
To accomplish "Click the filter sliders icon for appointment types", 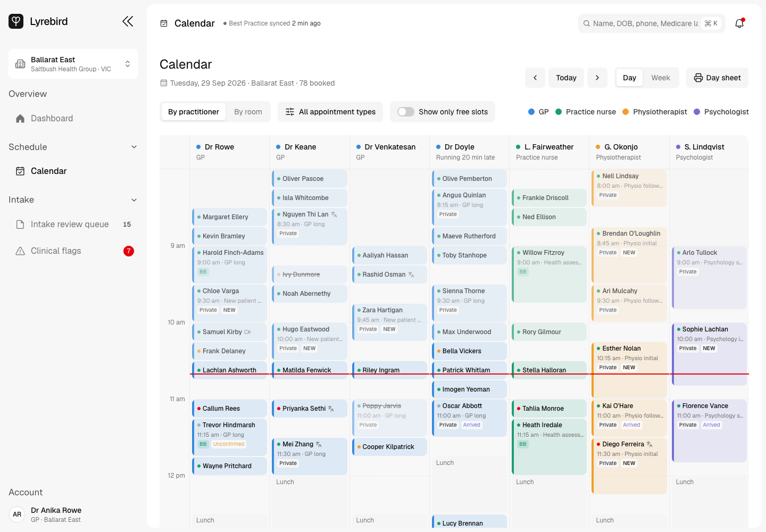I will (290, 112).
